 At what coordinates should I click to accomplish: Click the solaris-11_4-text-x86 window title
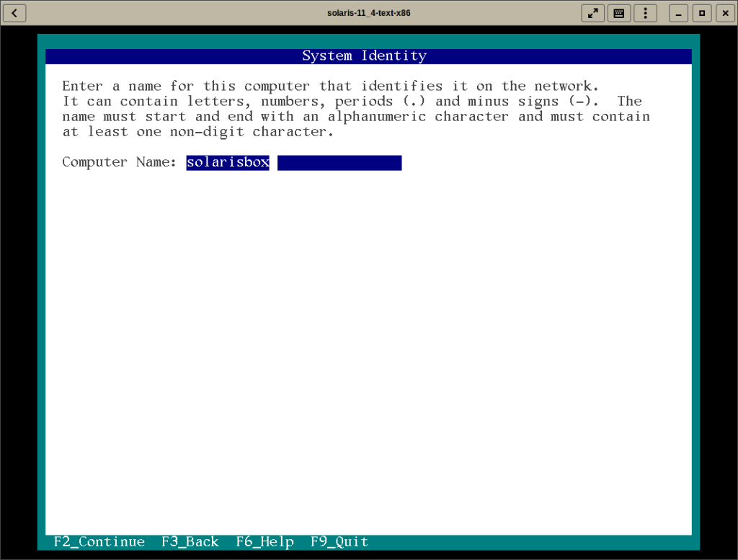tap(368, 13)
